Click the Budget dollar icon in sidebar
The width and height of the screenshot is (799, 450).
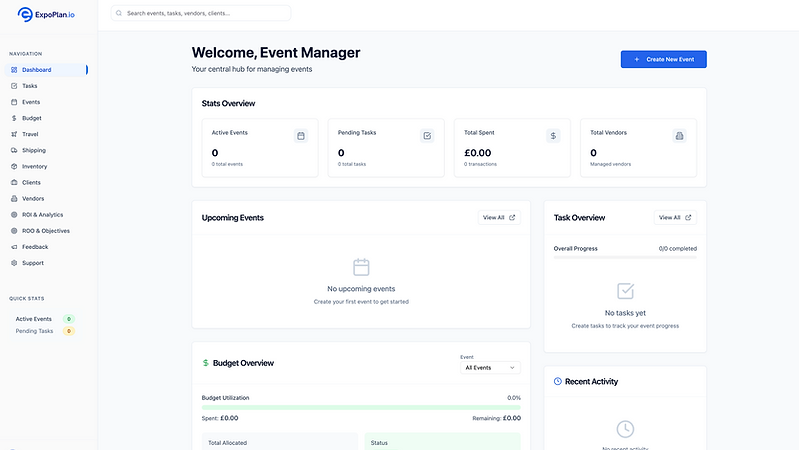point(14,118)
